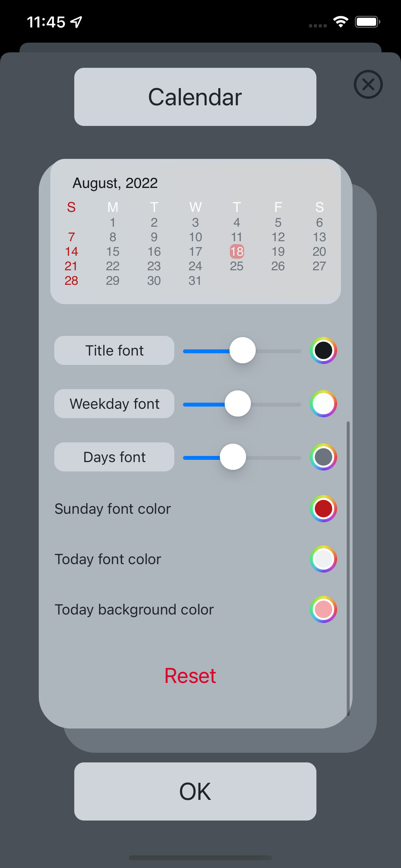
Task: Open the Sunday font color picker
Action: coord(323,508)
